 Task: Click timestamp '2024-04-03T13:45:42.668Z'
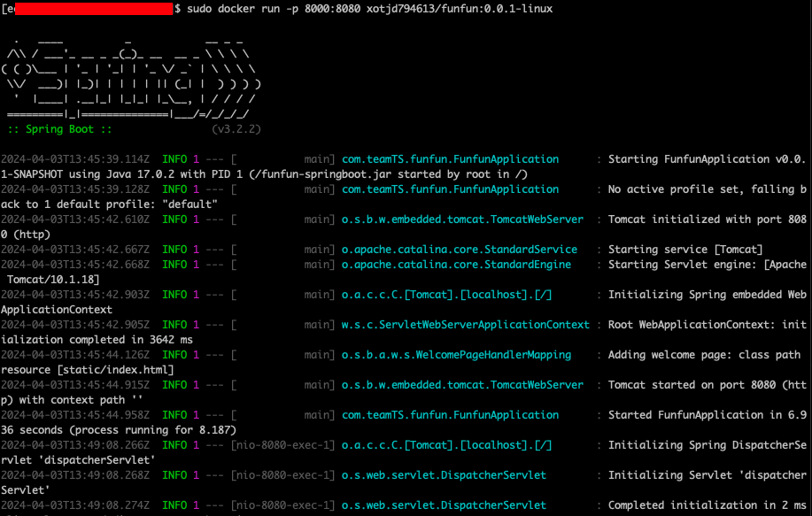click(75, 265)
